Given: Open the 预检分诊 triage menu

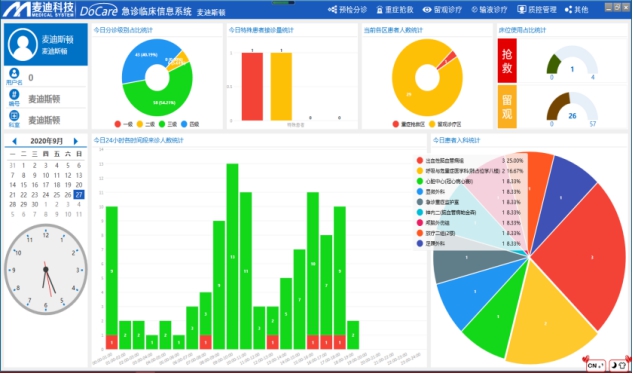Looking at the screenshot, I should [x=347, y=9].
